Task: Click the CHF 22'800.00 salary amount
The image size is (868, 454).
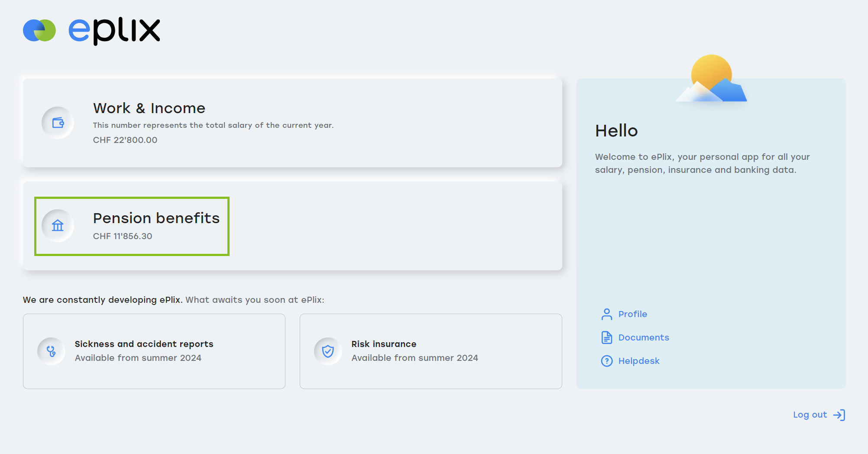Action: (125, 140)
